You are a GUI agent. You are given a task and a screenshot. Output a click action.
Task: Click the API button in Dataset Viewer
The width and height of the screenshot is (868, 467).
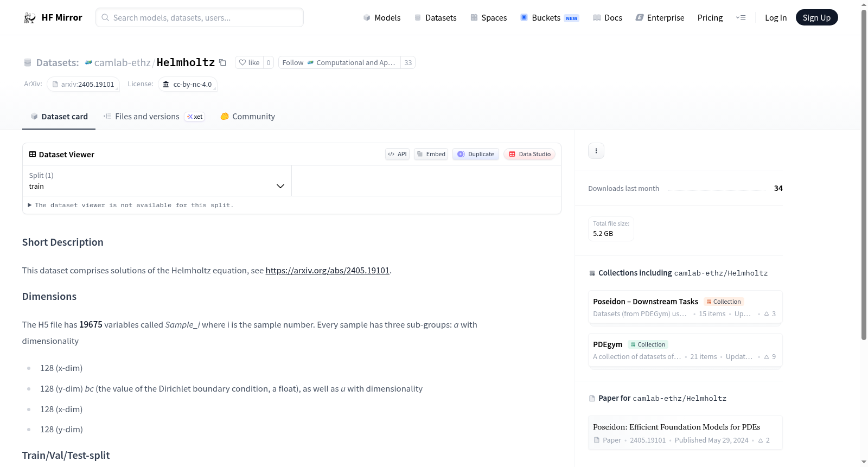click(397, 154)
